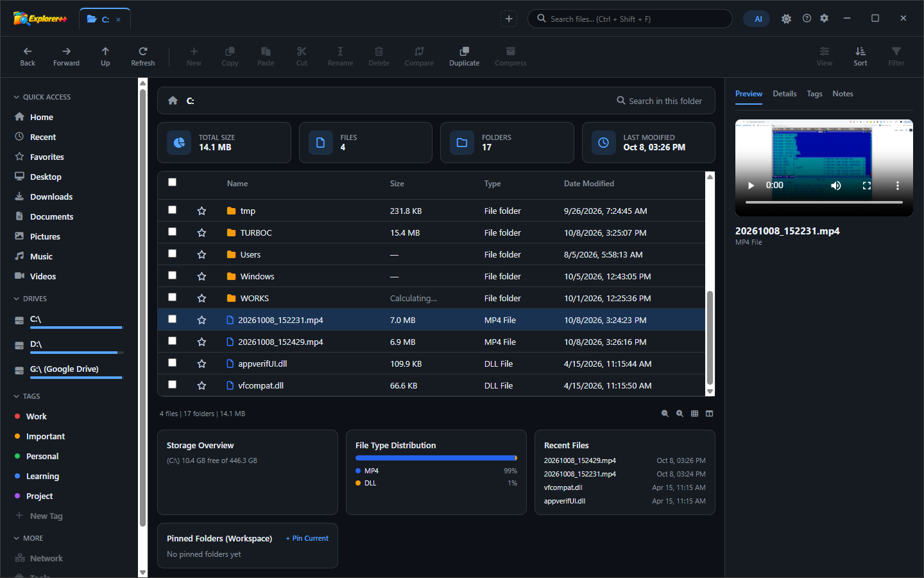Check the Windows folder checkbox
The height and width of the screenshot is (578, 924).
click(x=172, y=276)
